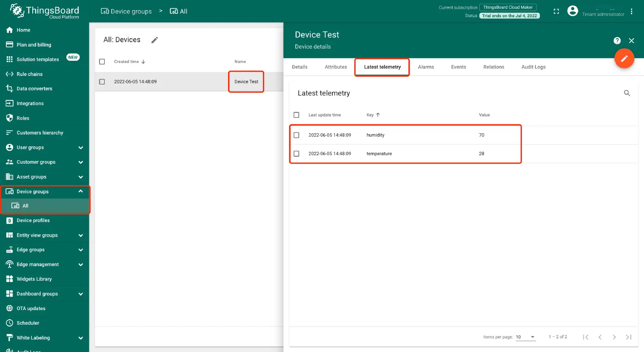
Task: Expand the Dashboard groups section
Action: click(80, 294)
